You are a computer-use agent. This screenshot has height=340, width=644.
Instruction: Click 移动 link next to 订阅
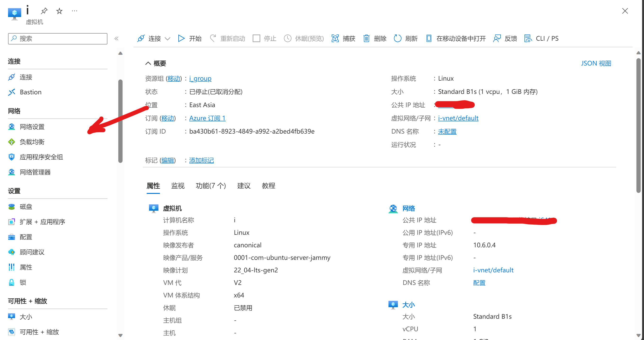click(x=168, y=118)
